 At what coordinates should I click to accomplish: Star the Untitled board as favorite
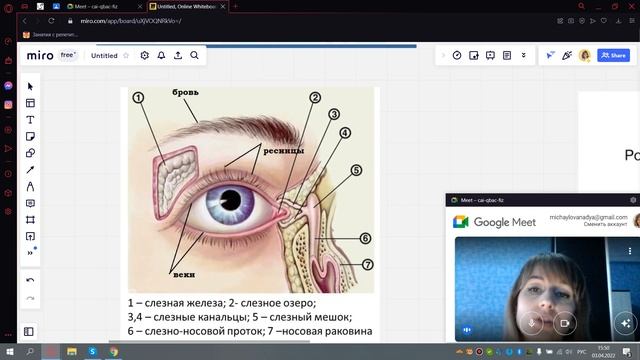(x=126, y=56)
